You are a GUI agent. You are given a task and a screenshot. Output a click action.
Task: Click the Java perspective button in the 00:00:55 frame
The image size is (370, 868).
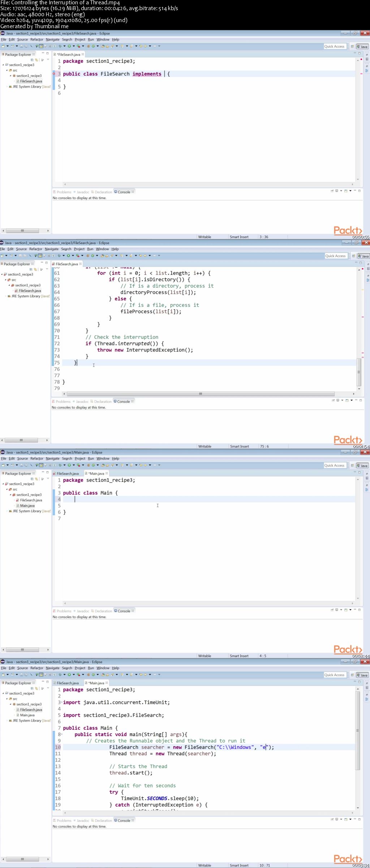point(362,47)
